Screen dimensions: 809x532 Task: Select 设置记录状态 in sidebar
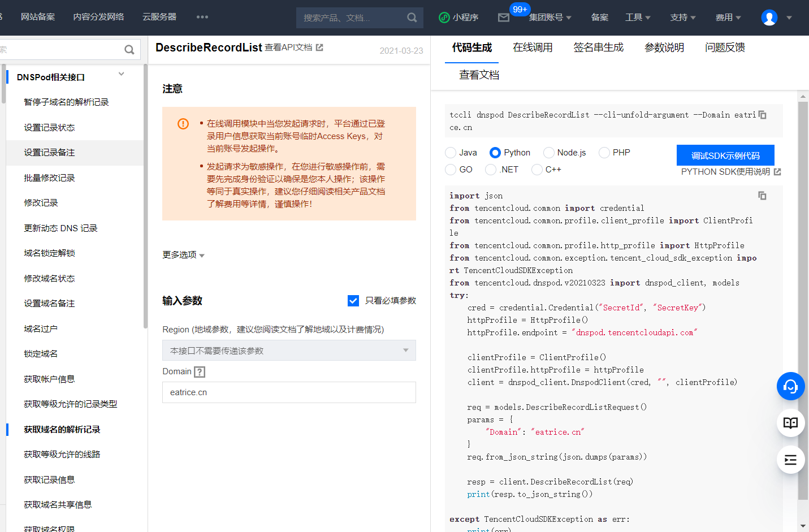[x=49, y=128]
